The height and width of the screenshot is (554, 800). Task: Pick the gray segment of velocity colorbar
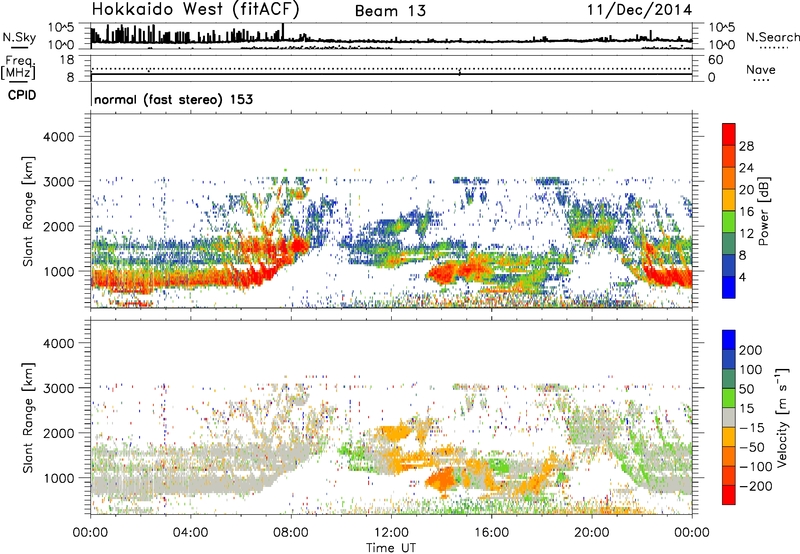click(x=729, y=417)
